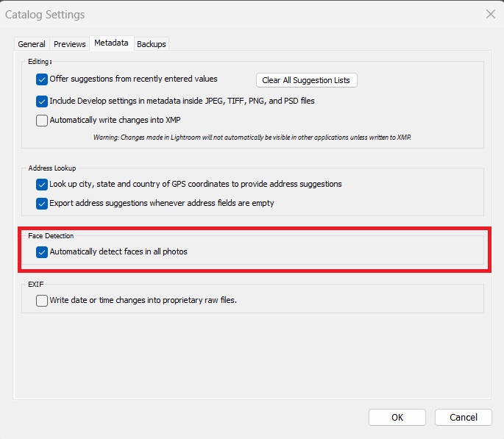Toggle Look up city, state and country checkbox
The height and width of the screenshot is (439, 504).
click(42, 185)
